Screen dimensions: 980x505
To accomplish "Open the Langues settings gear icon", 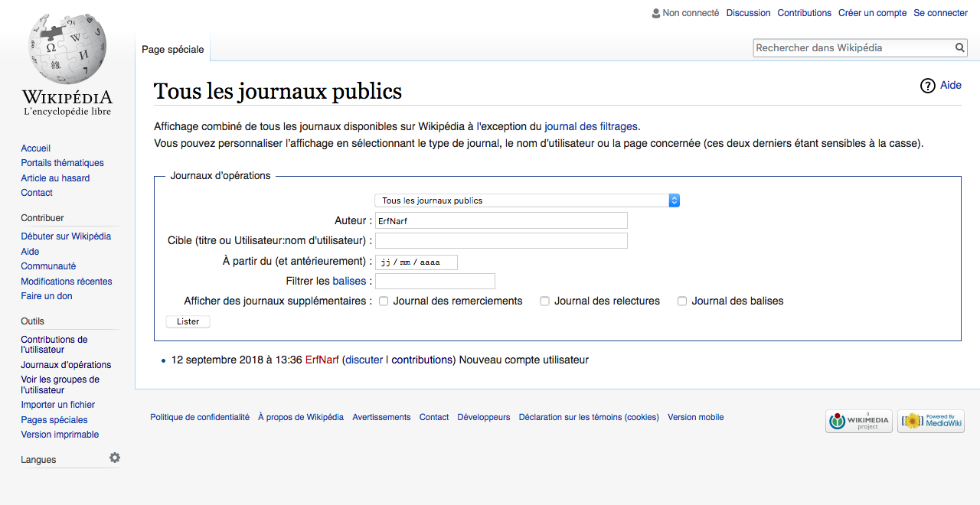I will point(115,458).
